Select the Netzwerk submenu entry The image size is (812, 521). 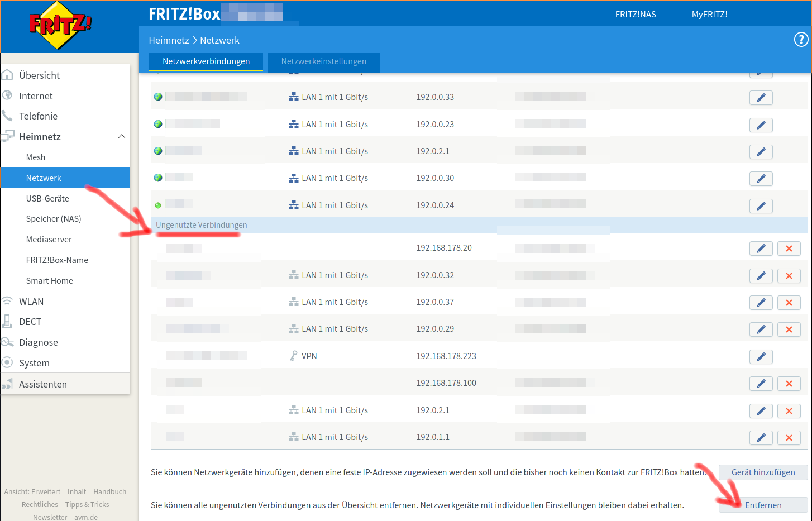click(x=65, y=178)
